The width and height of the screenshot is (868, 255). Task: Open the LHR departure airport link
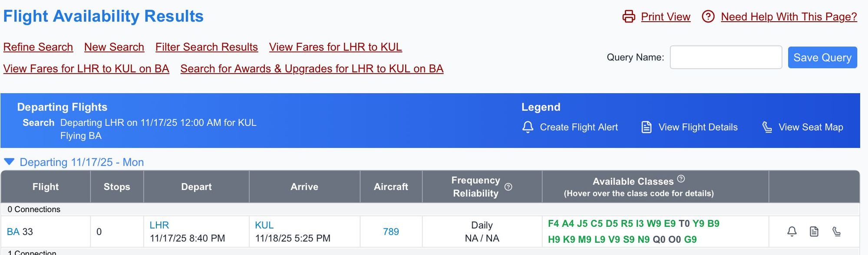159,225
